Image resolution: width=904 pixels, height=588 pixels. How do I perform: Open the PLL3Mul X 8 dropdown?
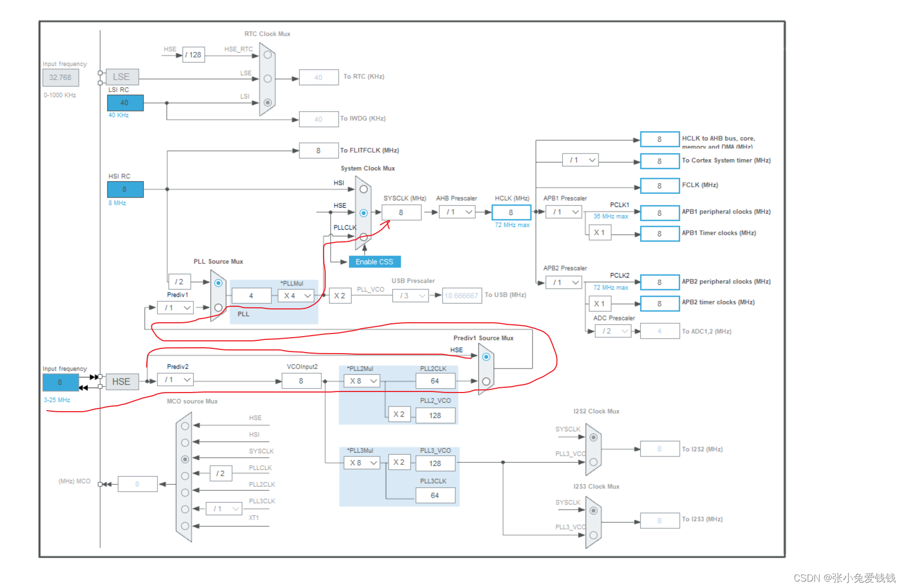362,463
